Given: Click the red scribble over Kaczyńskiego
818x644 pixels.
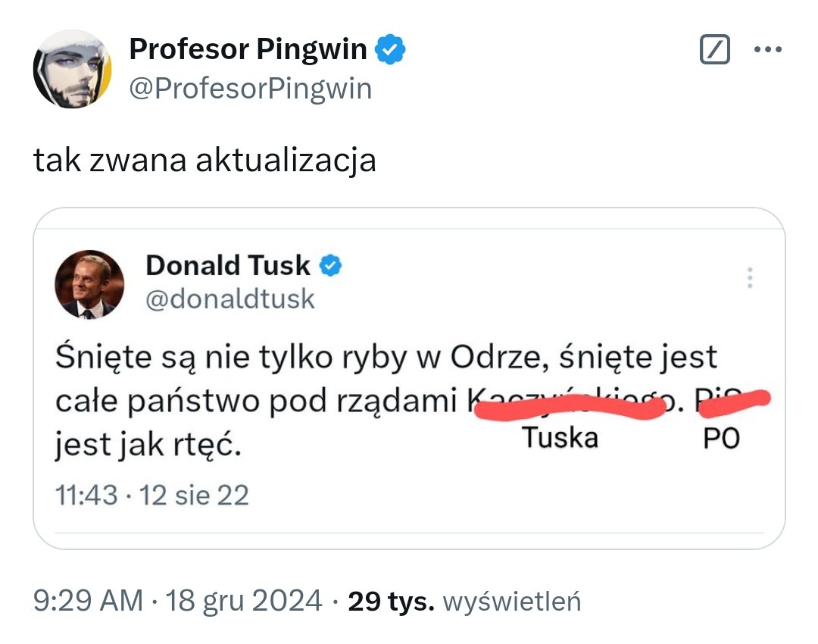Looking at the screenshot, I should [x=570, y=406].
